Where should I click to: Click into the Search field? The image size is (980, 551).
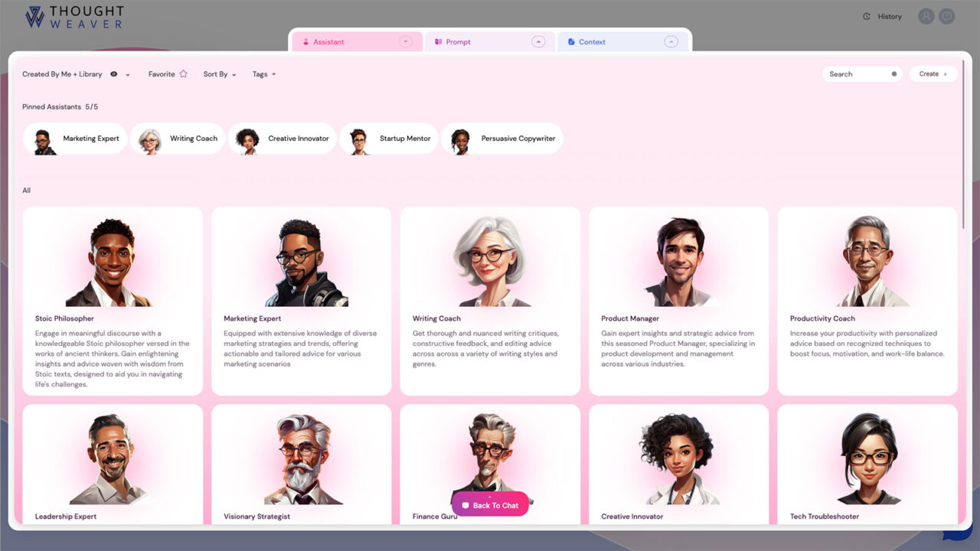856,74
